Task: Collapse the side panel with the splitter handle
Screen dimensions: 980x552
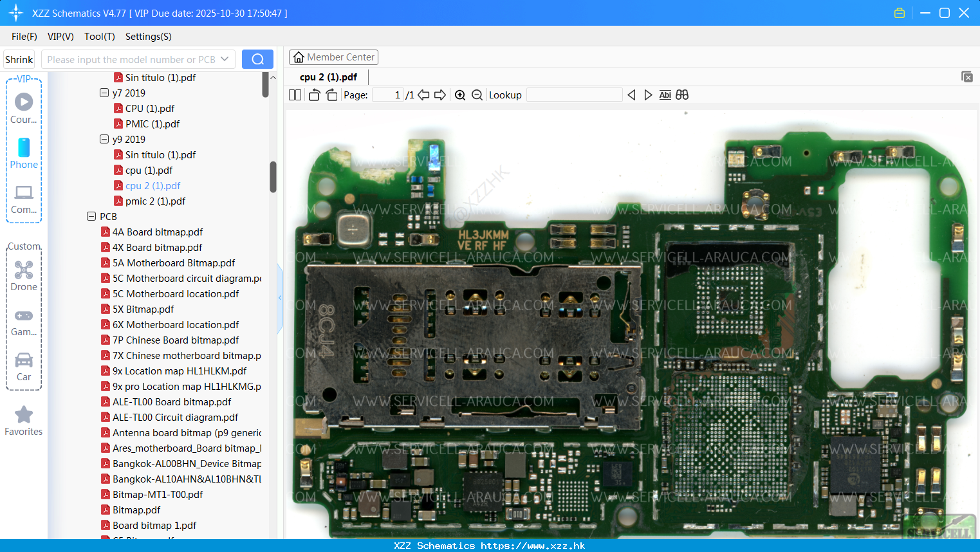Action: pos(280,298)
